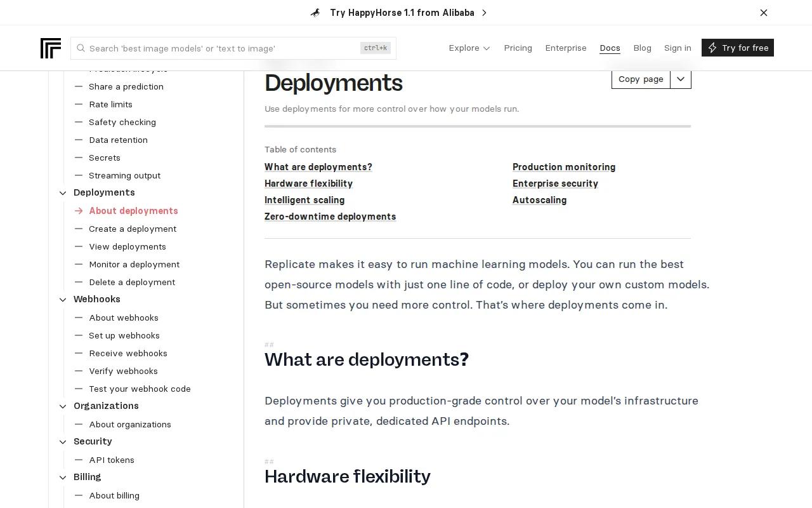Open the Explore dropdown menu
The image size is (812, 508).
(x=469, y=48)
